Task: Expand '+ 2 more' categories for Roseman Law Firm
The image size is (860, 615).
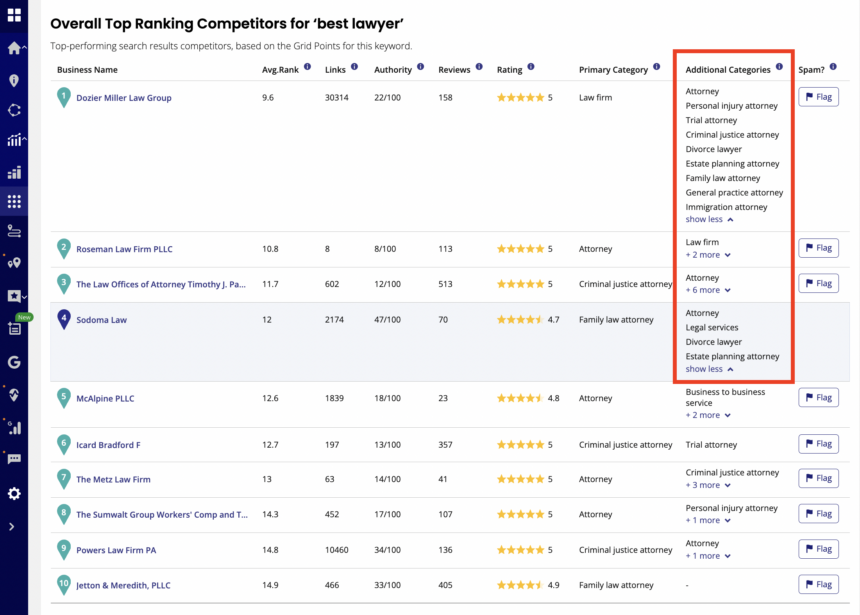Action: click(x=708, y=255)
